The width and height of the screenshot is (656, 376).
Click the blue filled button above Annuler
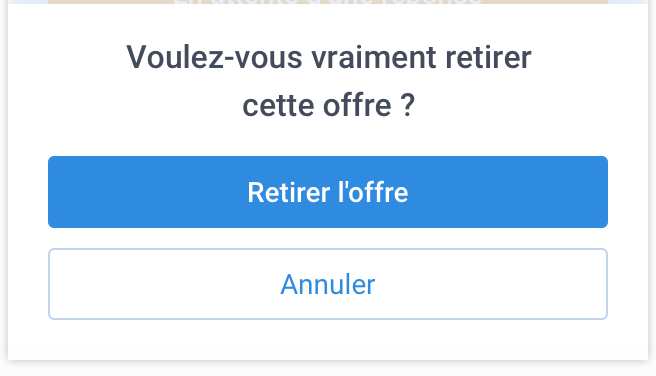(x=328, y=192)
